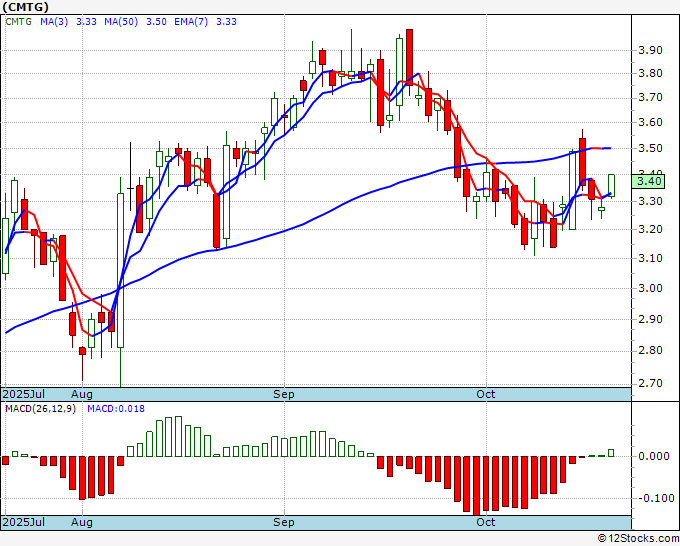
Task: Select the MA(3) legend label
Action: point(54,22)
